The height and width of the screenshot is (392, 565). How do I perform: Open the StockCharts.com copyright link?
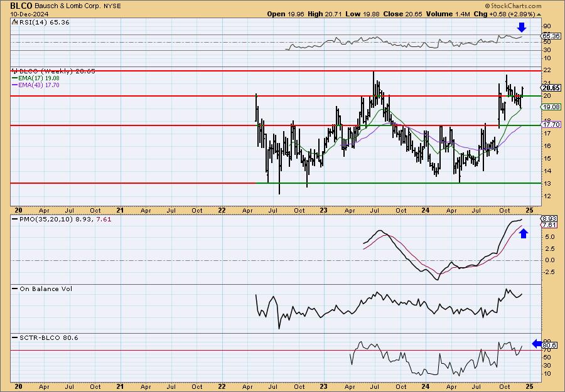click(513, 6)
